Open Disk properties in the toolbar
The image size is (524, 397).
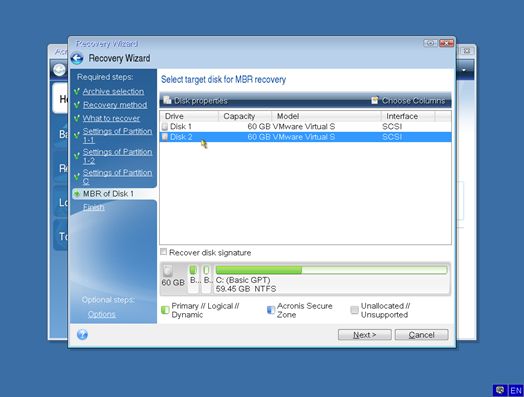click(195, 101)
